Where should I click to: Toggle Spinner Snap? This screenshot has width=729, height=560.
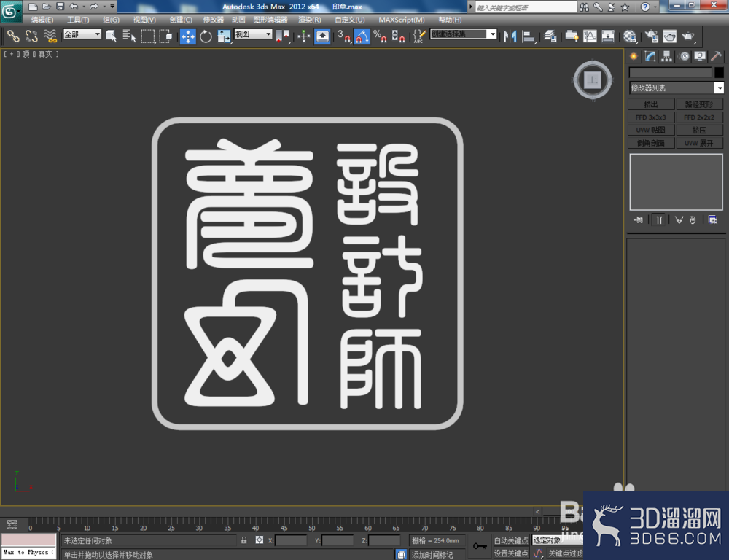click(398, 36)
